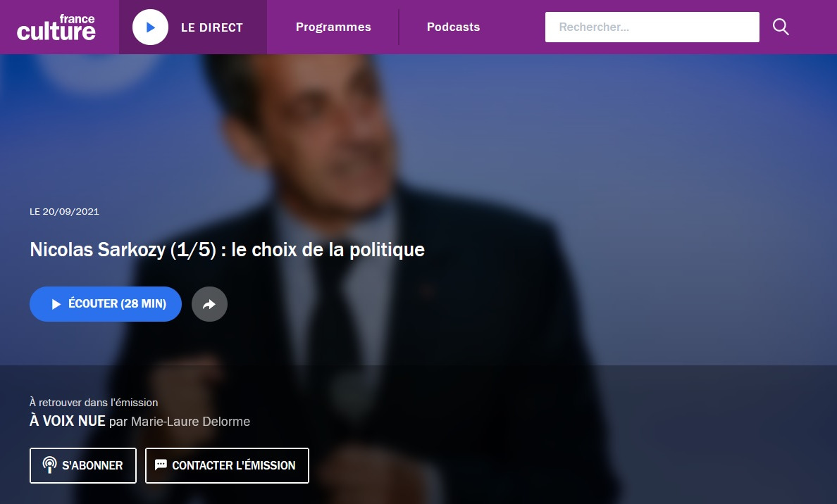This screenshot has width=837, height=504.
Task: Click the podcast antenna icon in S'ABONNER
Action: pos(49,465)
